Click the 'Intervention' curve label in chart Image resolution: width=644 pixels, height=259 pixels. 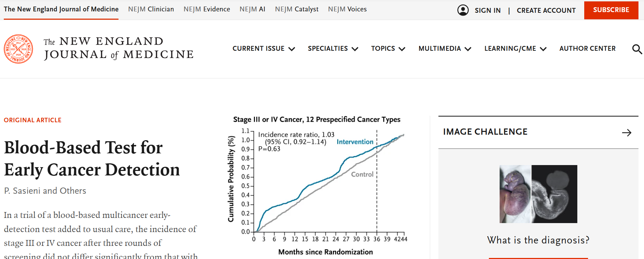(355, 142)
